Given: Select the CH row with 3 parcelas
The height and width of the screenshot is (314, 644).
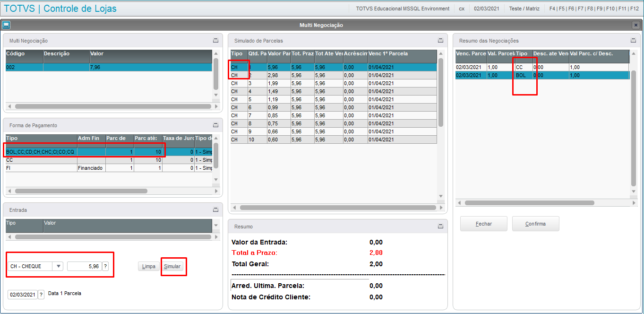Looking at the screenshot, I should tap(334, 83).
